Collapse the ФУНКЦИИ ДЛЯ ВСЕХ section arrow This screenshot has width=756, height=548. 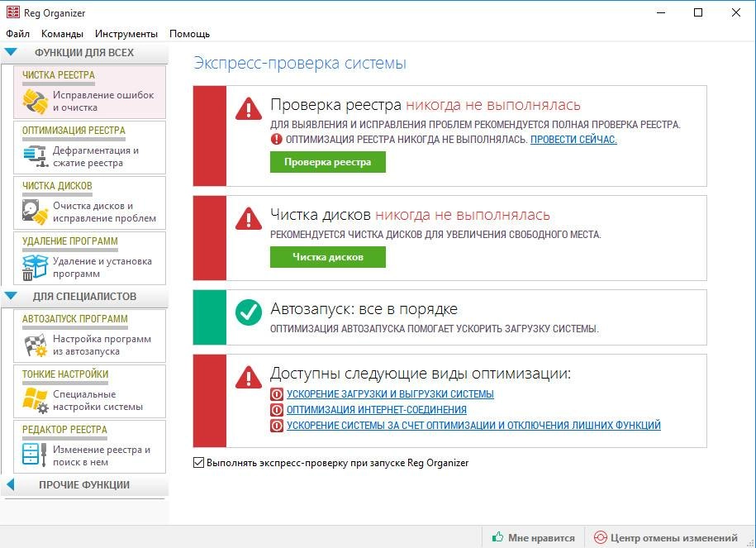[10, 52]
